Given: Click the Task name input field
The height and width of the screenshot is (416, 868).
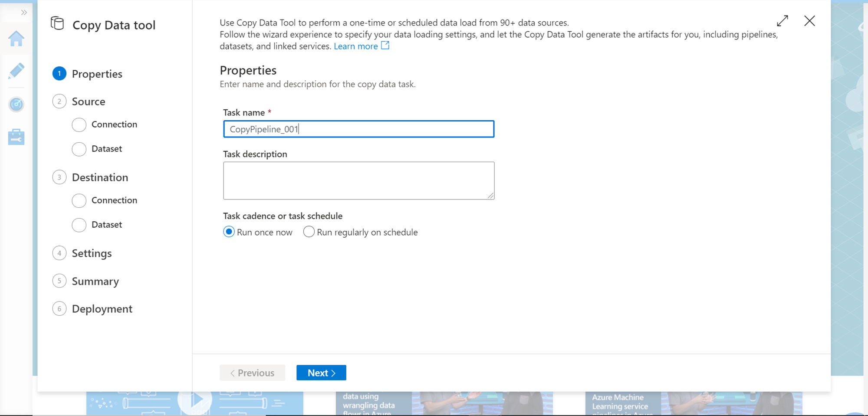Looking at the screenshot, I should pos(358,129).
